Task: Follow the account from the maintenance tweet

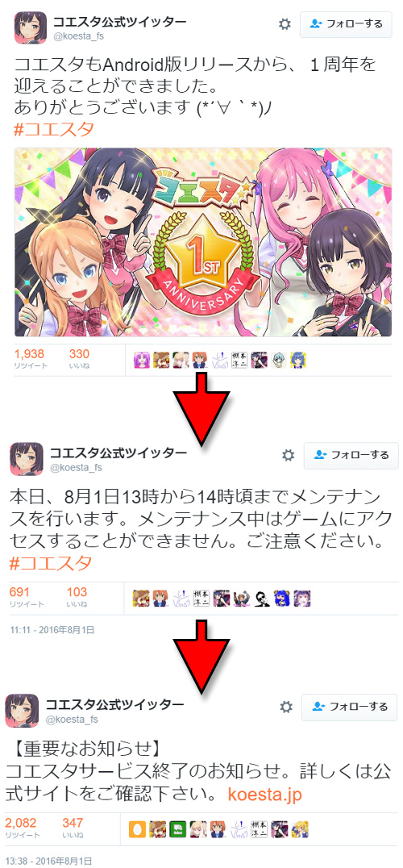Action: point(351,455)
